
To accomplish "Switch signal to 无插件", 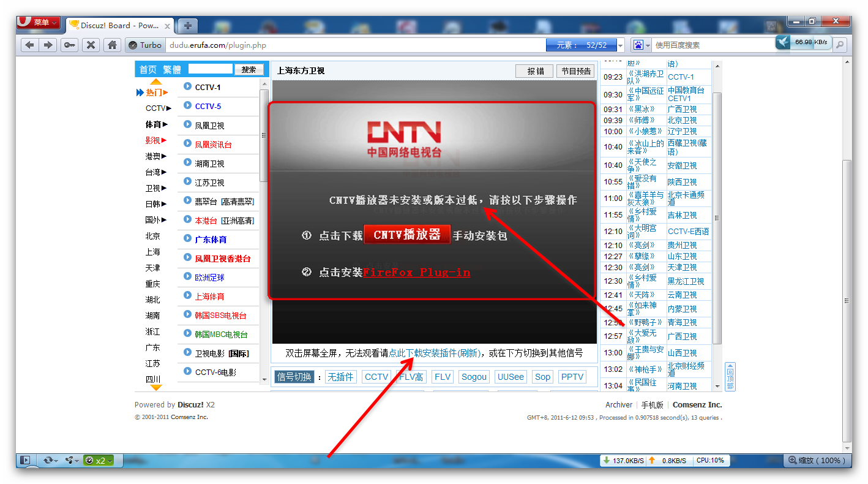I will pos(341,377).
